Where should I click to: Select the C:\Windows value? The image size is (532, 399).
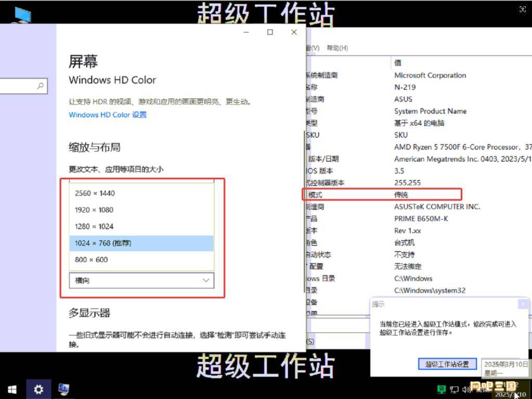tap(413, 278)
